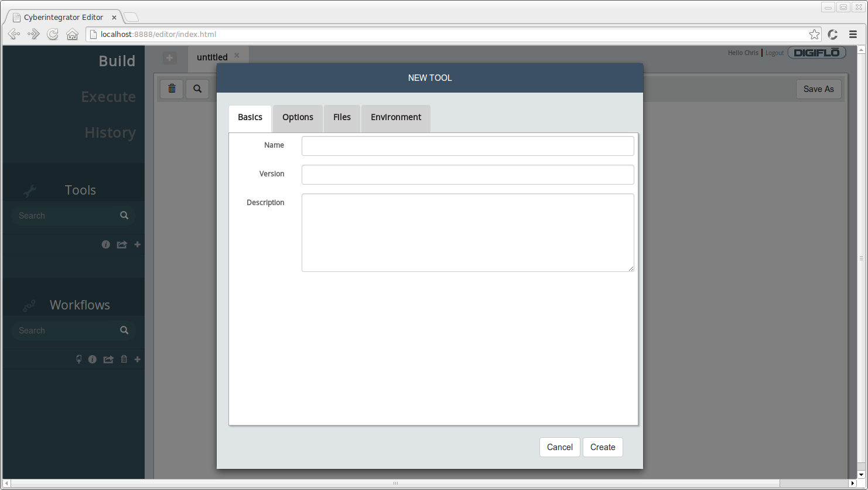868x490 pixels.
Task: Open the Files tab
Action: click(x=342, y=117)
